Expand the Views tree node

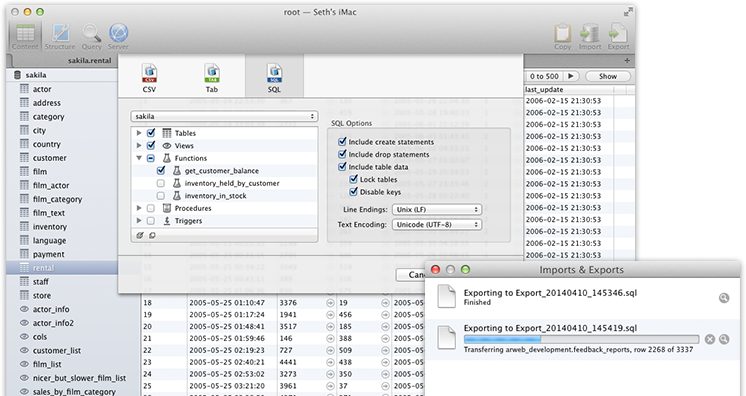(x=139, y=146)
